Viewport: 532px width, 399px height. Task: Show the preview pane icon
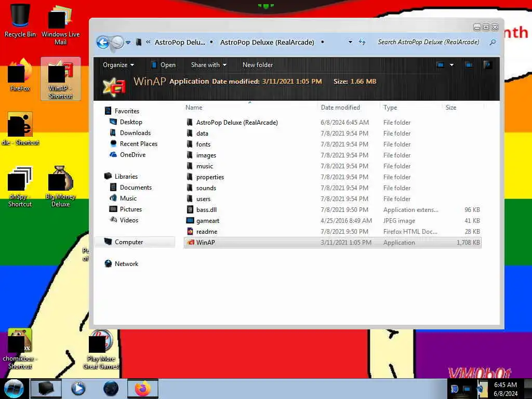(469, 65)
